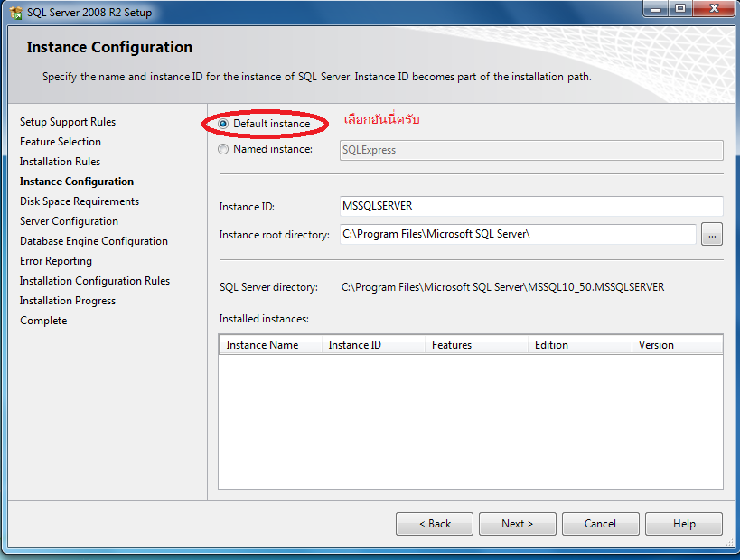
Task: Select Installation Rules step in sidebar
Action: point(60,162)
